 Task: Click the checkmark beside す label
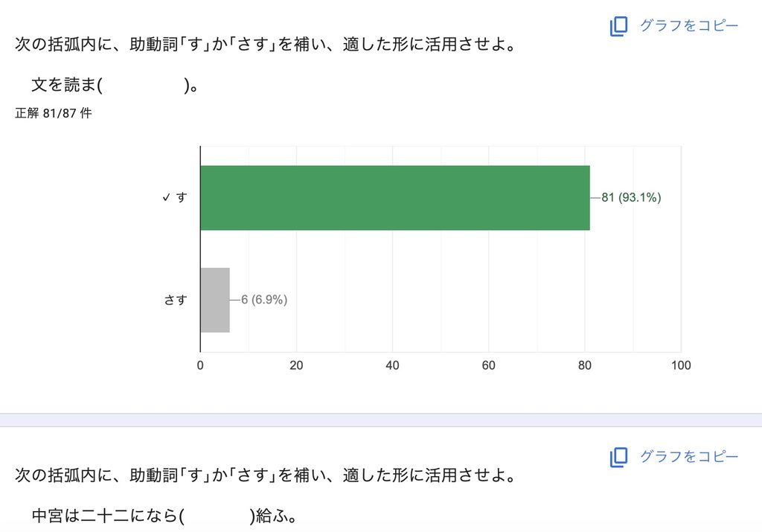click(x=166, y=197)
